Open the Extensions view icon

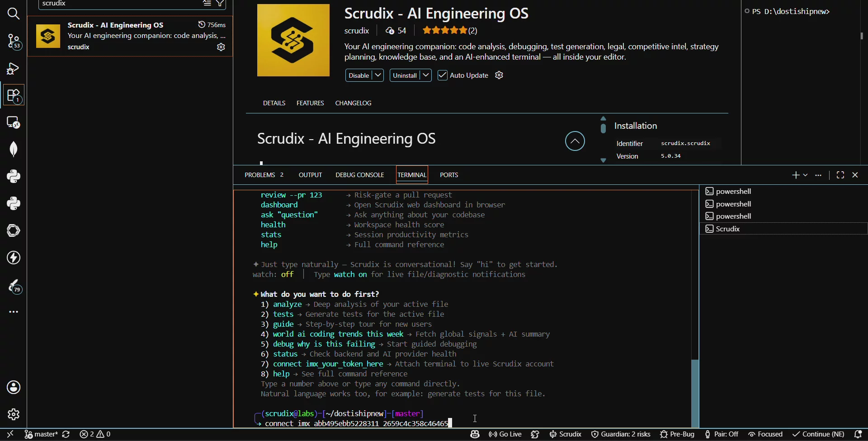pos(14,95)
